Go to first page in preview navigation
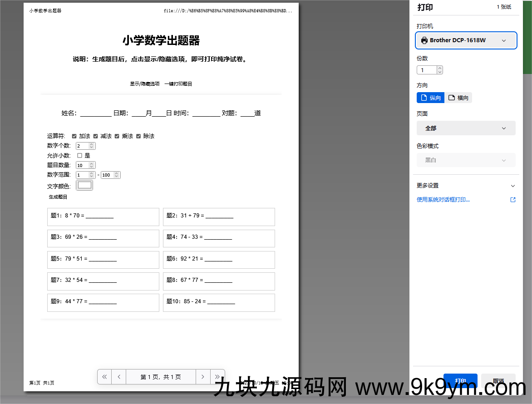 coord(104,377)
